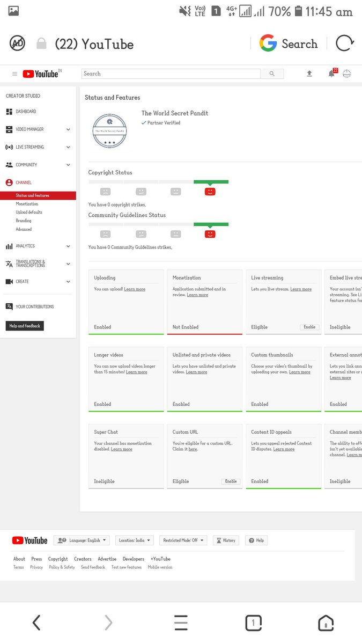Click the 'here' link in Custom URL card
This screenshot has height=644, width=362.
(193, 449)
